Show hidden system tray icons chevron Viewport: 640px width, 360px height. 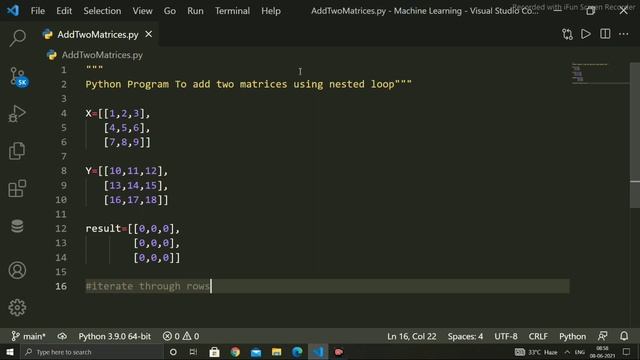coord(567,352)
